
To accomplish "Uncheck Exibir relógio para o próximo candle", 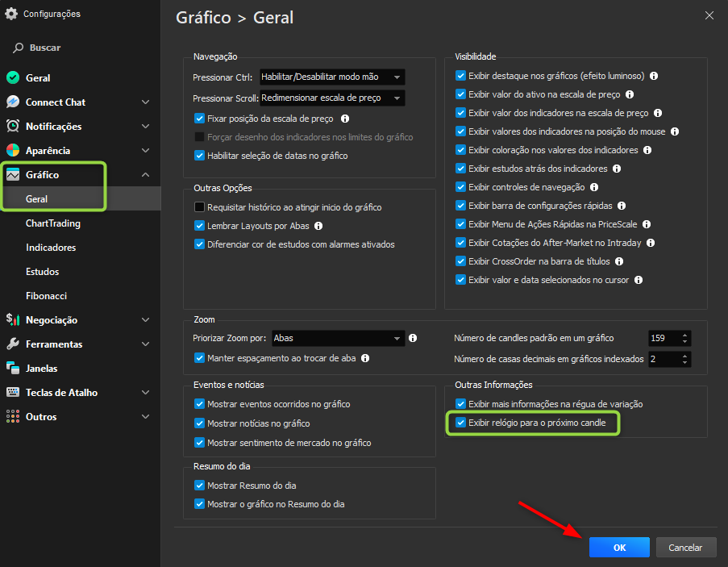I will coord(460,423).
